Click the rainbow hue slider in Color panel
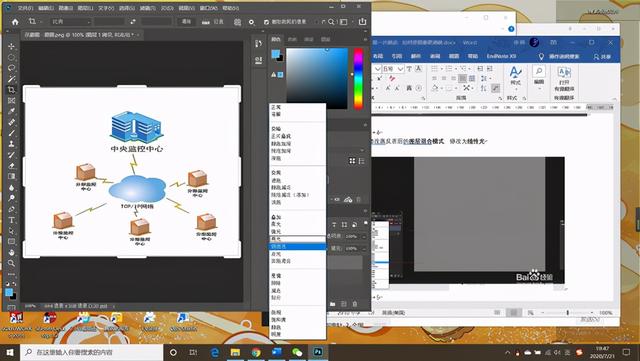This screenshot has width=640, height=361. point(358,78)
